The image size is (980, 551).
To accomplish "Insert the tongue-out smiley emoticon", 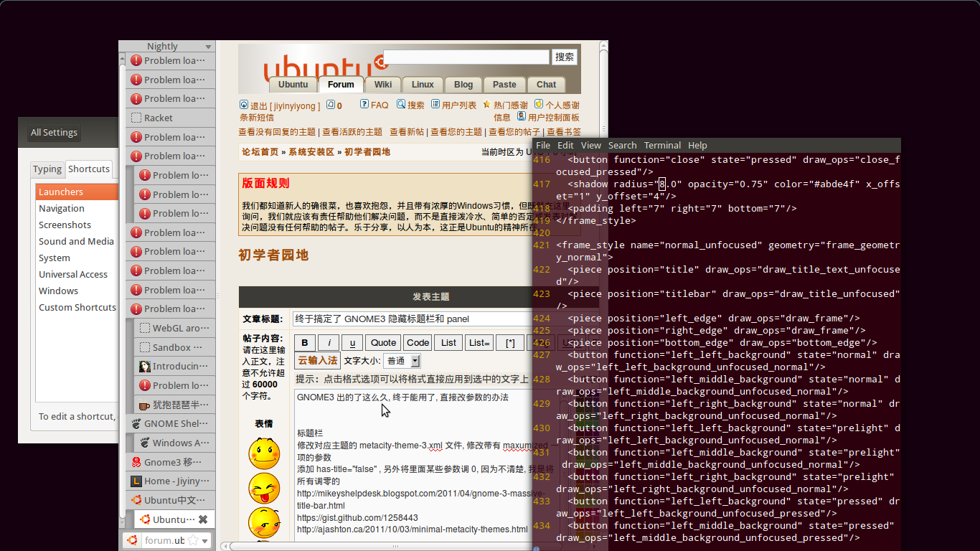I will point(264,488).
